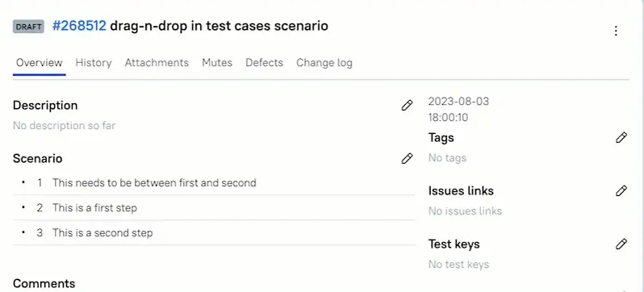Edit Tags via the pencil icon
Screen dimensions: 644x292
point(621,138)
